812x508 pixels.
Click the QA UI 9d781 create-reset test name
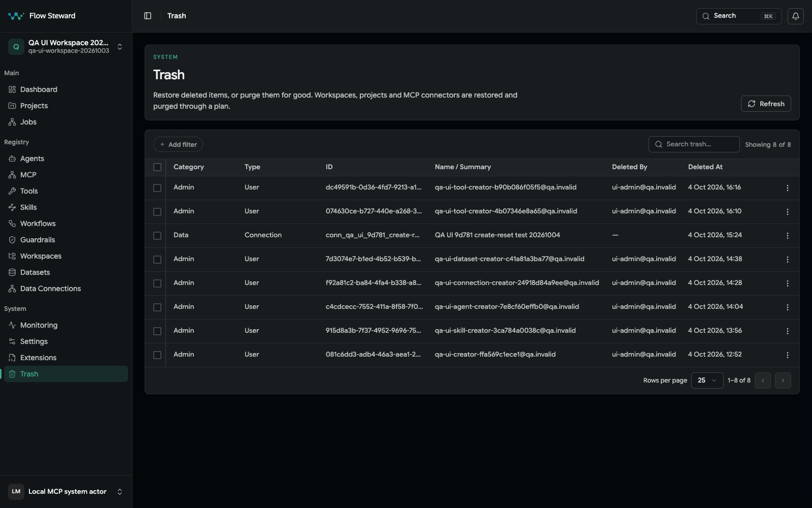pyautogui.click(x=497, y=235)
